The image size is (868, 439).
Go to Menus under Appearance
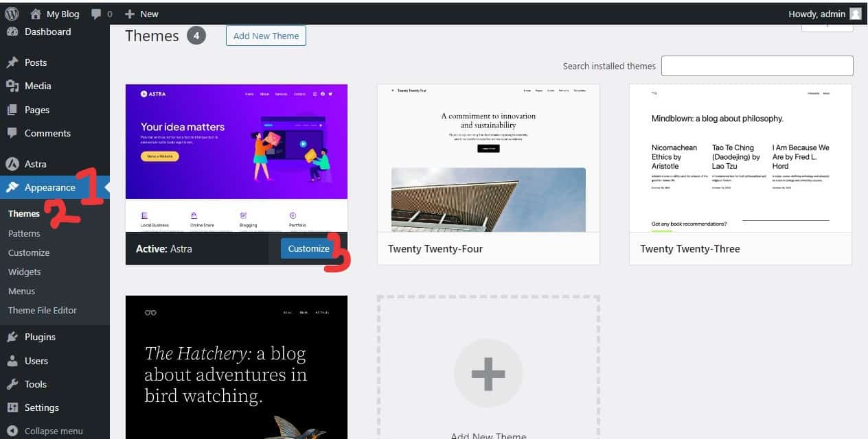(x=21, y=291)
